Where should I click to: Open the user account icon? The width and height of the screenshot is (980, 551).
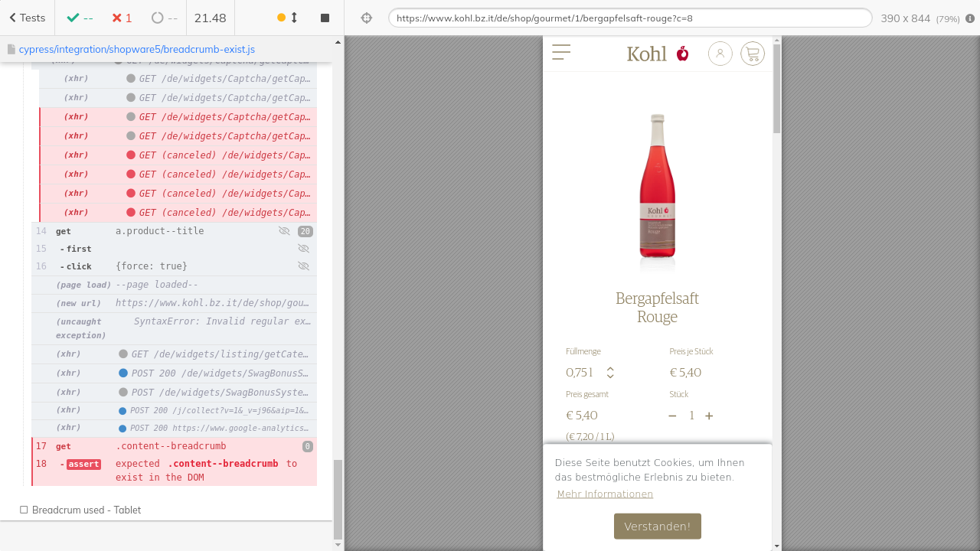pos(720,54)
